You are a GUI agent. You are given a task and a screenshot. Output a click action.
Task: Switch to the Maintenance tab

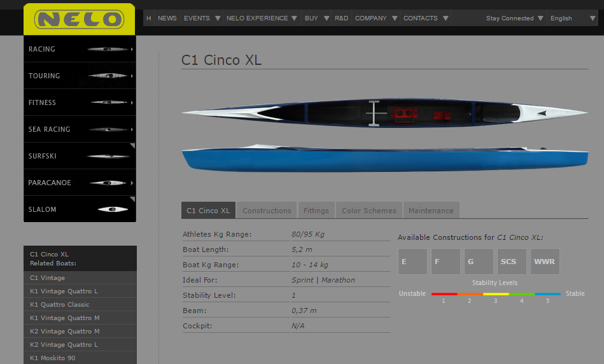pos(431,210)
